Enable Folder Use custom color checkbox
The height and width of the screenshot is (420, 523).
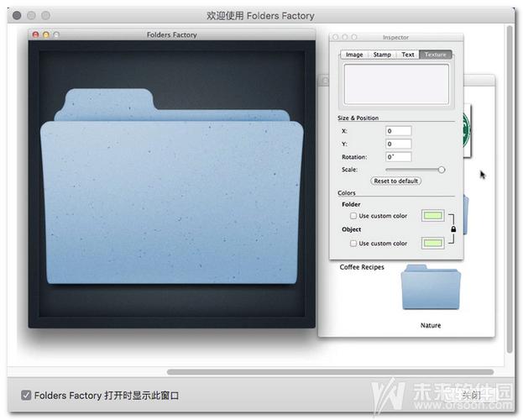tap(353, 216)
